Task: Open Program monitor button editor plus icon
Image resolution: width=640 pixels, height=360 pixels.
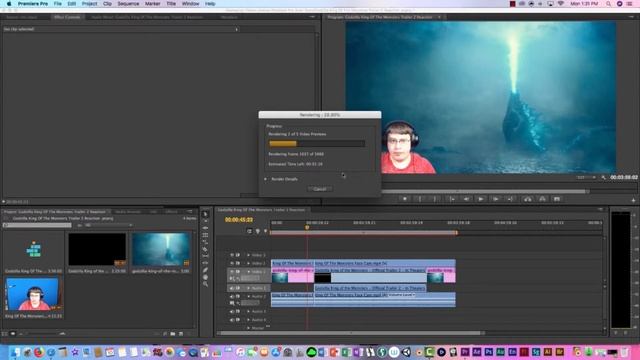Action: pos(633,200)
